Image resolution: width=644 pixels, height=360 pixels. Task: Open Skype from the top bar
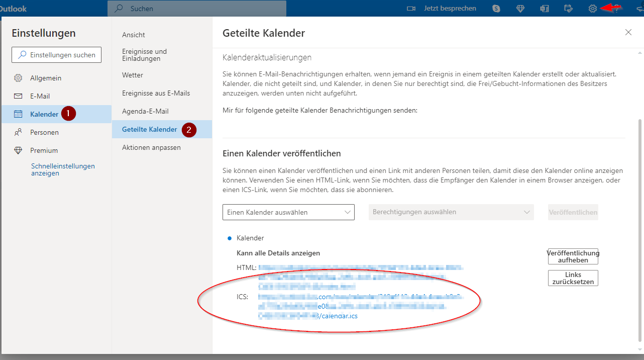point(496,9)
